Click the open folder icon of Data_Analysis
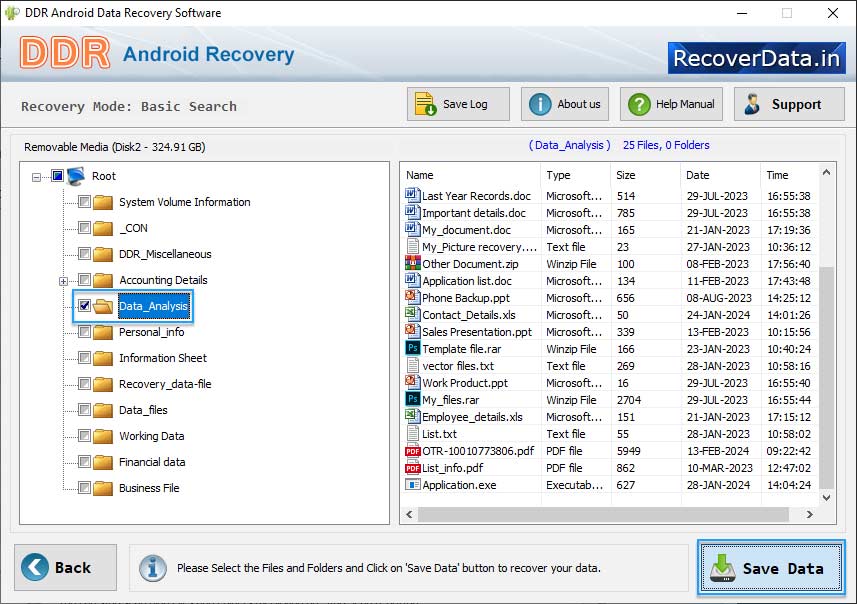 pos(103,306)
